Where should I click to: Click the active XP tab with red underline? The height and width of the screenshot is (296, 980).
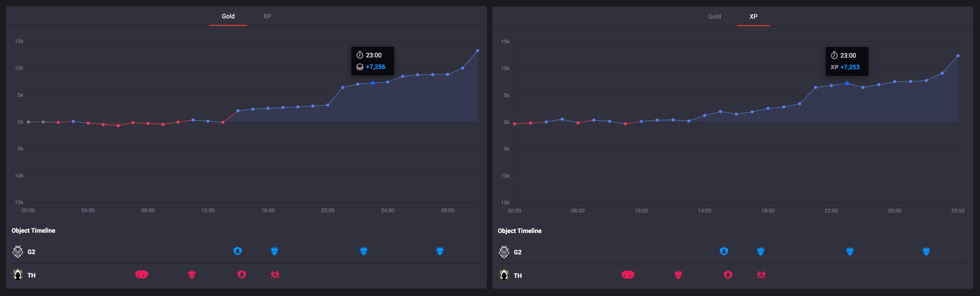point(753,16)
